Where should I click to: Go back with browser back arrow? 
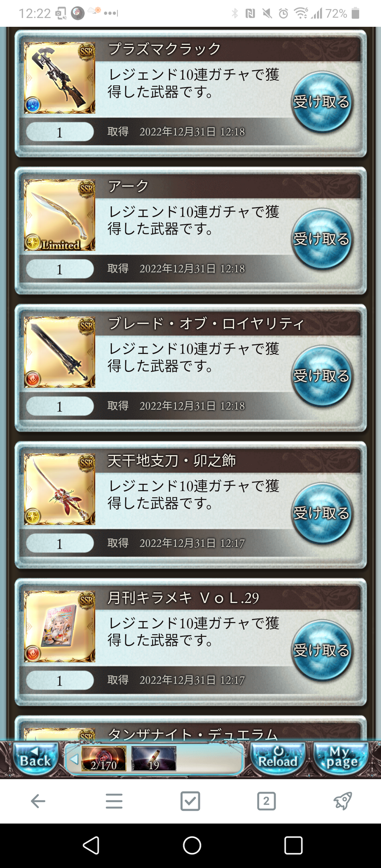click(x=38, y=801)
